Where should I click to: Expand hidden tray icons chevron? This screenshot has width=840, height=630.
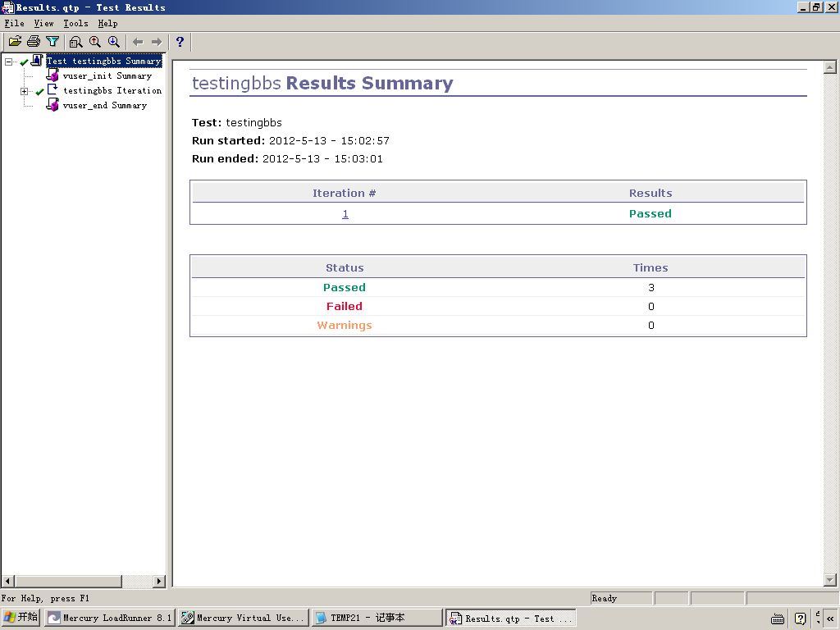coord(830,619)
